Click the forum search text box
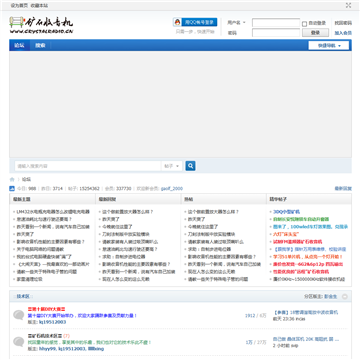This screenshot has height=360, width=360. 88,166
